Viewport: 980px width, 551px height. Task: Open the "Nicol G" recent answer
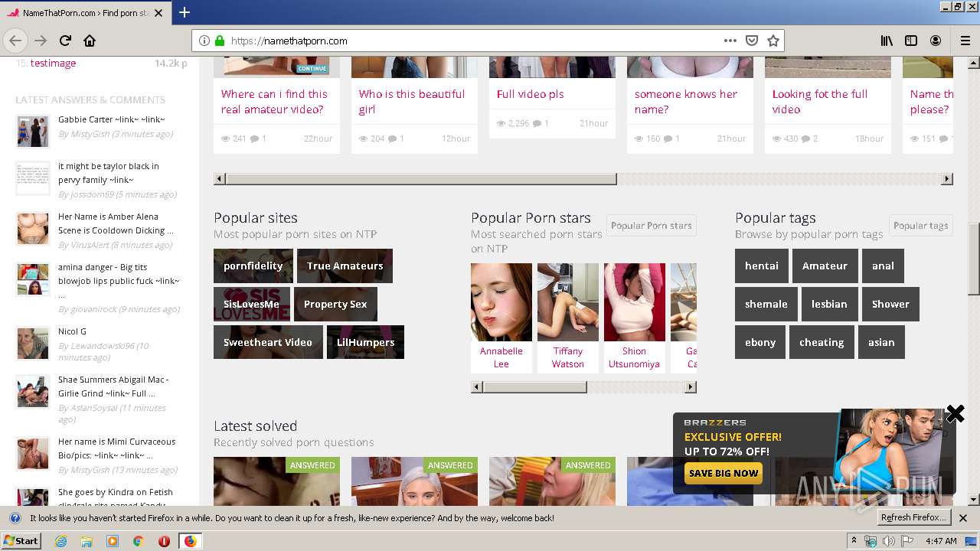[72, 331]
